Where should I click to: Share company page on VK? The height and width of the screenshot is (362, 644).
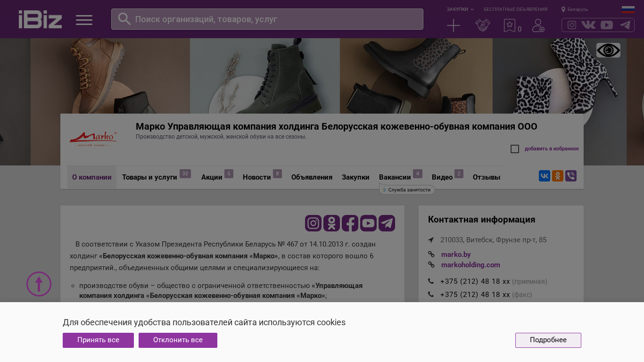click(545, 176)
